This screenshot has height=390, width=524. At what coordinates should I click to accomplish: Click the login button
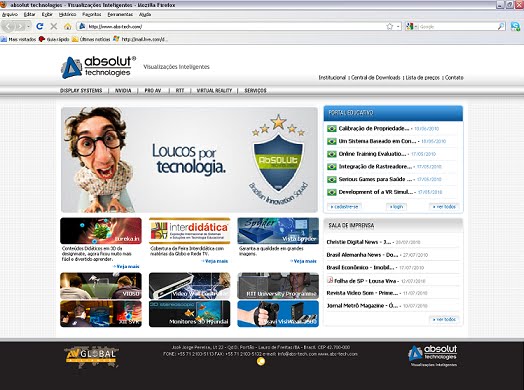click(396, 207)
